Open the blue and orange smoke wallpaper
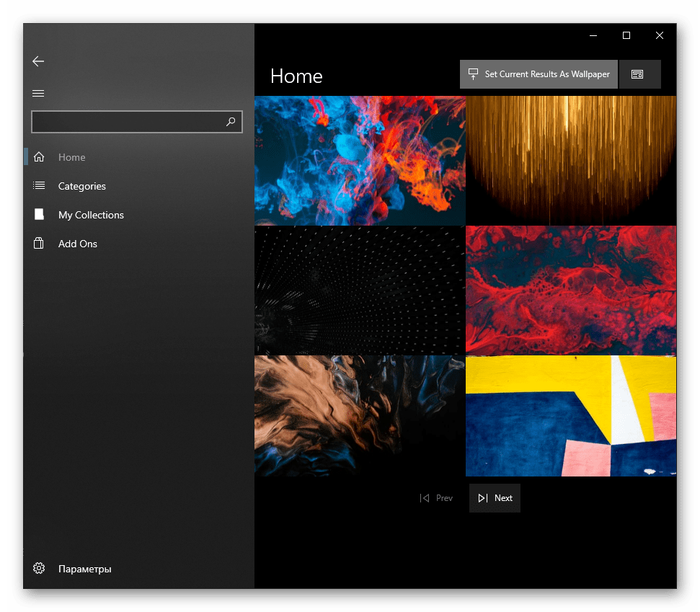The height and width of the screenshot is (612, 700). point(360,161)
